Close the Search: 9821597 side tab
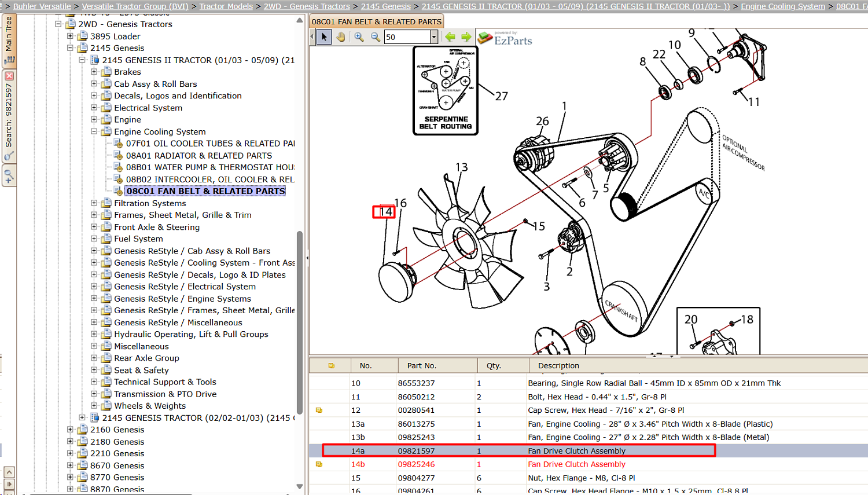The width and height of the screenshot is (868, 495). pos(9,76)
